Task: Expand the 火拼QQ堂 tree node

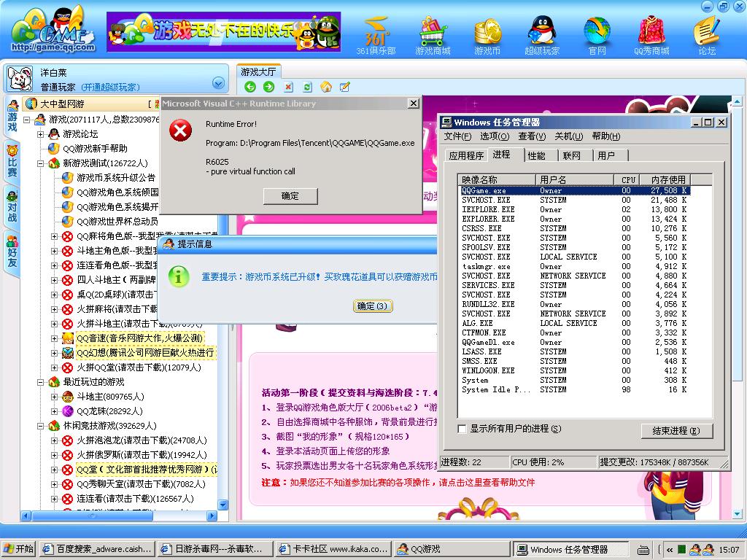Action: (x=54, y=367)
